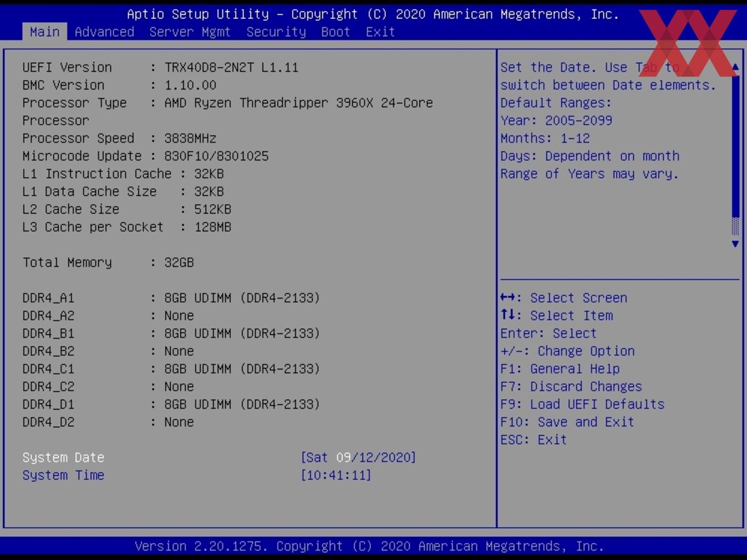Open the Exit tab
747x560 pixels.
[380, 32]
